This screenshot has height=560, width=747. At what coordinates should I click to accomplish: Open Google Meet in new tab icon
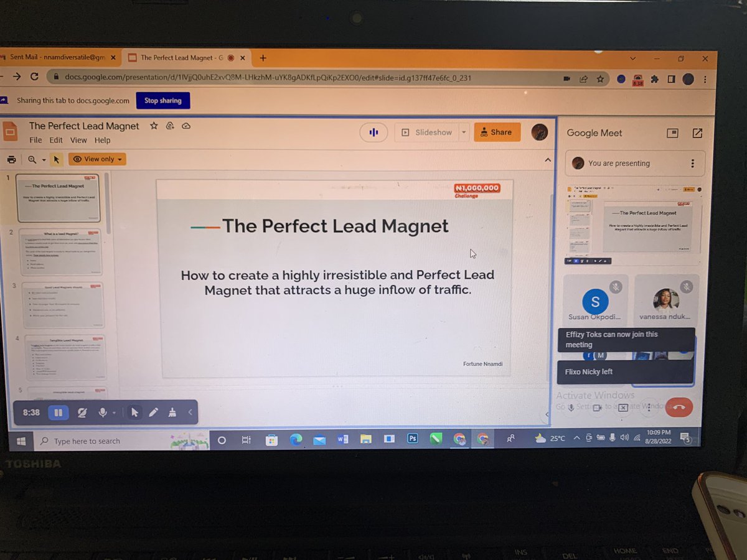(697, 133)
